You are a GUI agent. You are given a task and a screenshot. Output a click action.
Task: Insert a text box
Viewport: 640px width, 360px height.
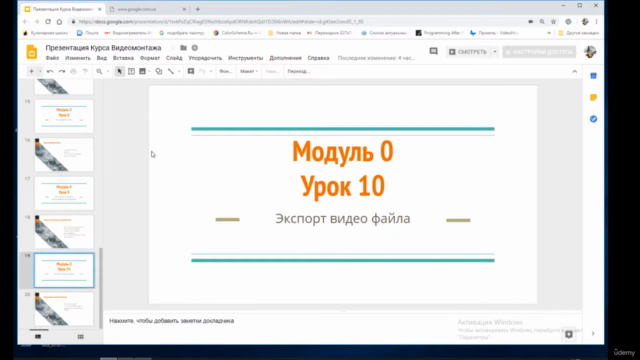pyautogui.click(x=131, y=71)
